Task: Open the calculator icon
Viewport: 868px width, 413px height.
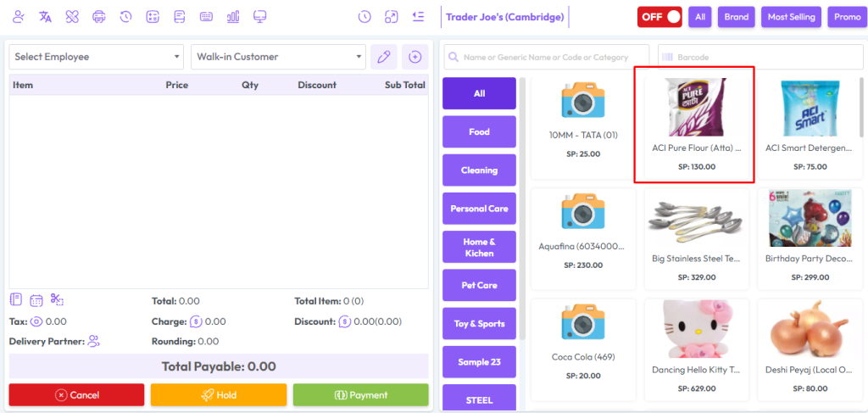Action: 153,17
